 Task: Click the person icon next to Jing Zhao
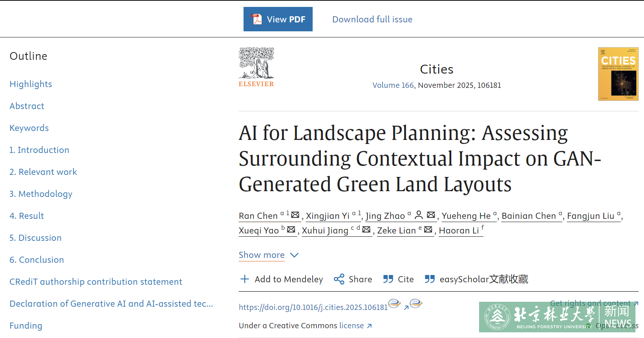point(419,215)
